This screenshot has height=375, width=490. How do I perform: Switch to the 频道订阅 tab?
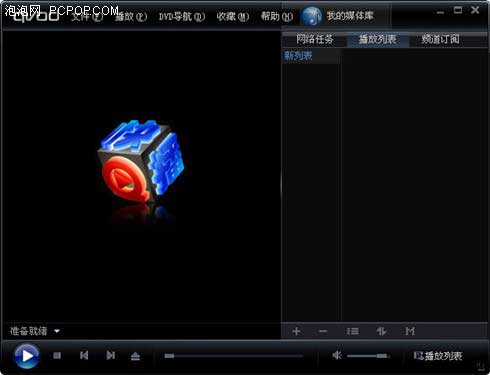click(440, 39)
